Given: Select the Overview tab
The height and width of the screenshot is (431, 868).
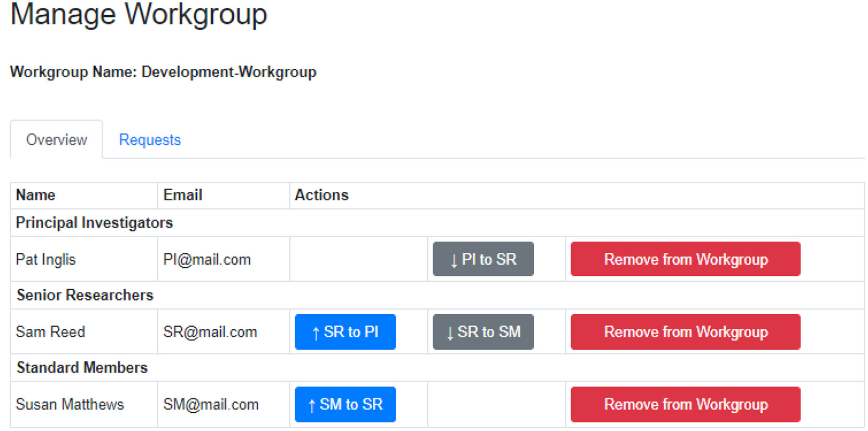Looking at the screenshot, I should click(57, 140).
